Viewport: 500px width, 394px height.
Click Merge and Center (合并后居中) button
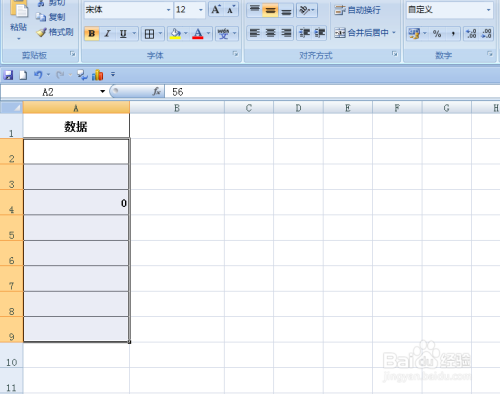362,33
